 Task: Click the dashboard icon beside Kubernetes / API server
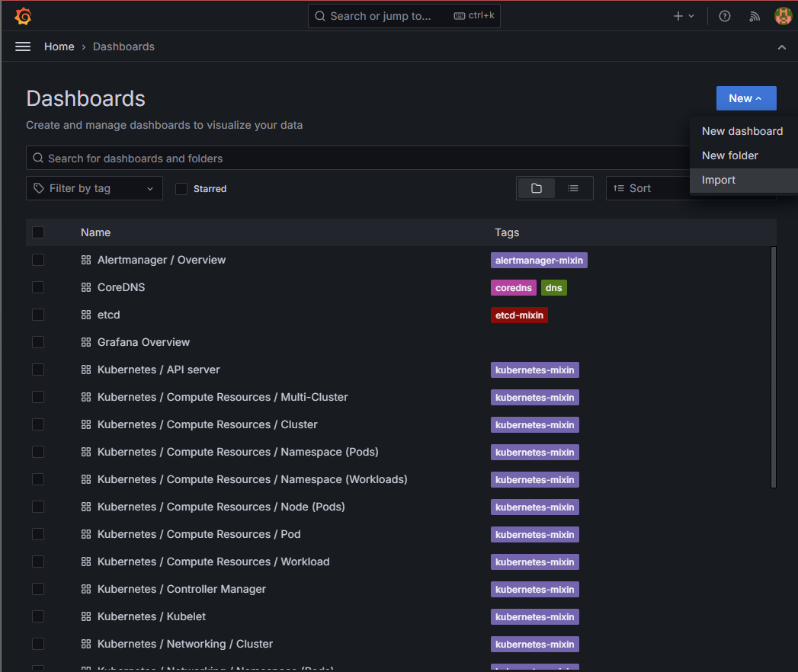coord(86,370)
